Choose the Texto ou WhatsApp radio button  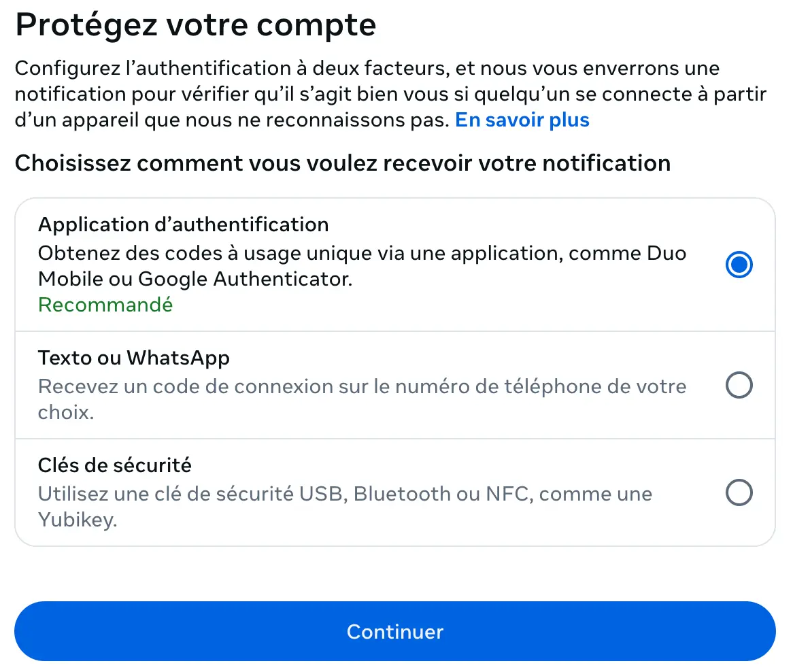coord(739,386)
